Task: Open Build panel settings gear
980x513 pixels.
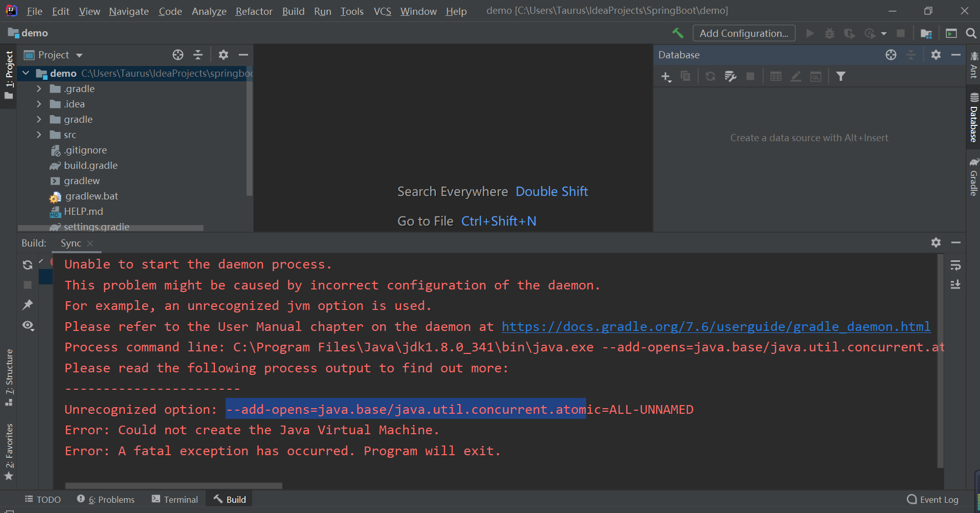Action: click(936, 242)
